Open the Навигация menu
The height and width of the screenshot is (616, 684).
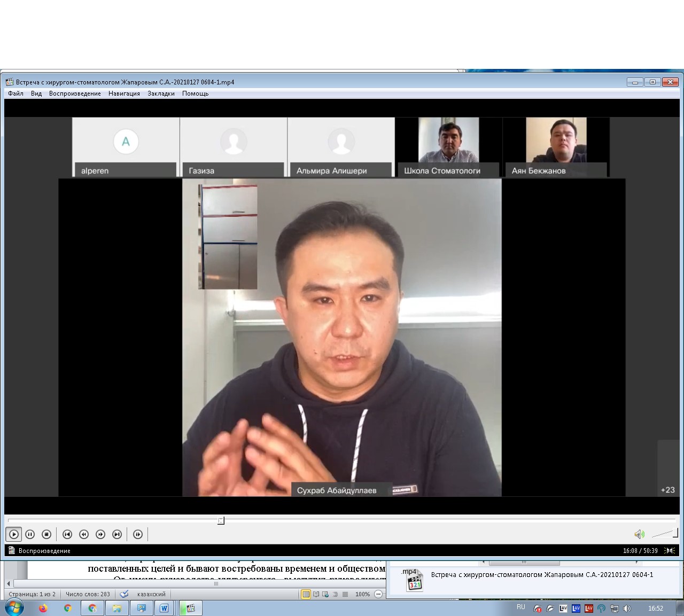[x=124, y=93]
